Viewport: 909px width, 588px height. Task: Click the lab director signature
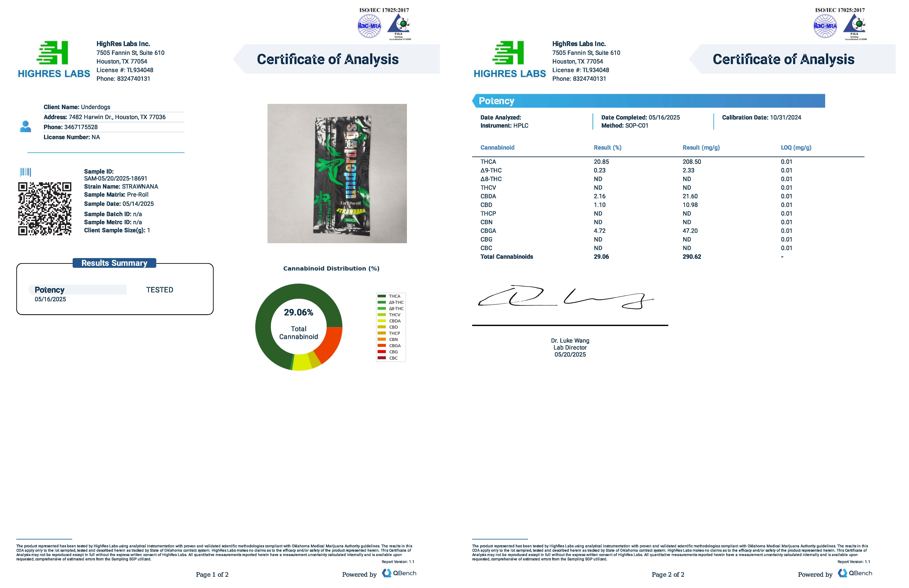click(x=566, y=297)
